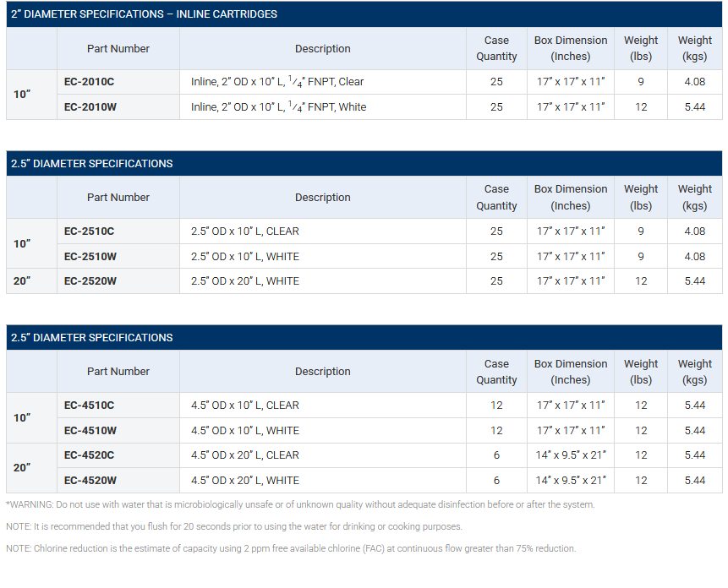Click the EC-4520W part number
This screenshot has width=728, height=588.
pyautogui.click(x=90, y=481)
